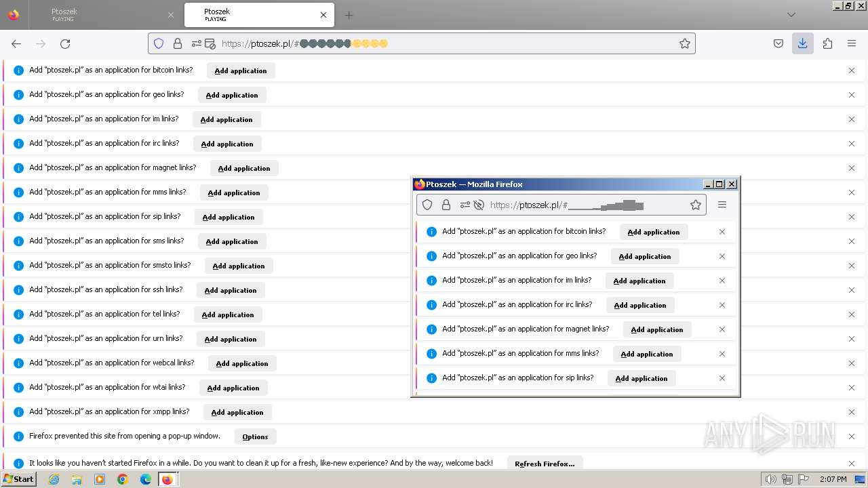
Task: Open Options for the blocked pop-up notification
Action: point(256,436)
